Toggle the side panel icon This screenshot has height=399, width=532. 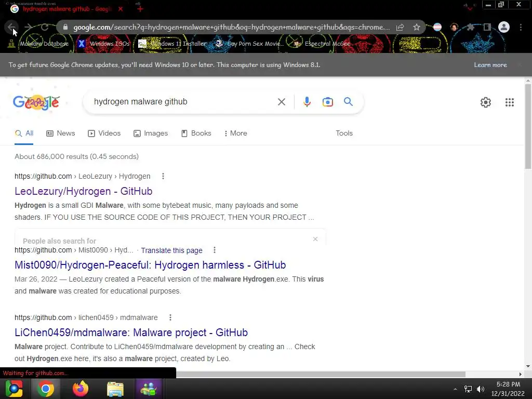tap(487, 27)
